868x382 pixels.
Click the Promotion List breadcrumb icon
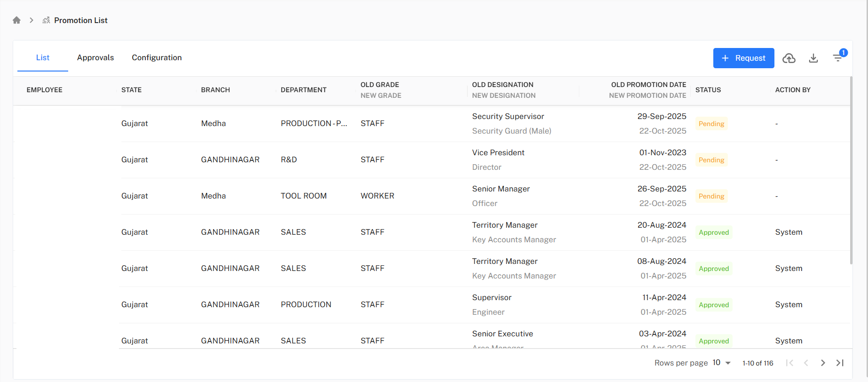[x=46, y=20]
